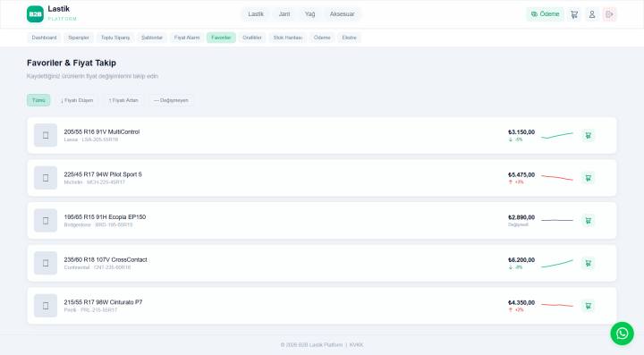Click the ₺6.200,00 price
The image size is (644, 355).
click(x=521, y=260)
